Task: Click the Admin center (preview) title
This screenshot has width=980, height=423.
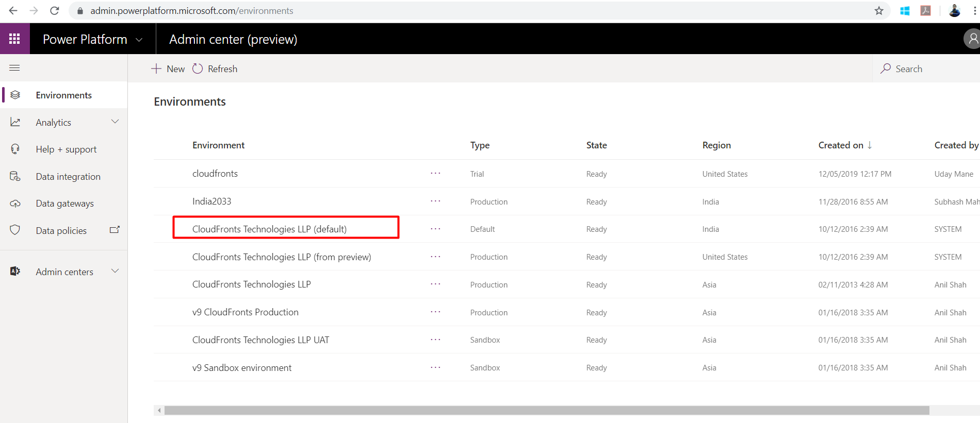Action: [x=233, y=40]
